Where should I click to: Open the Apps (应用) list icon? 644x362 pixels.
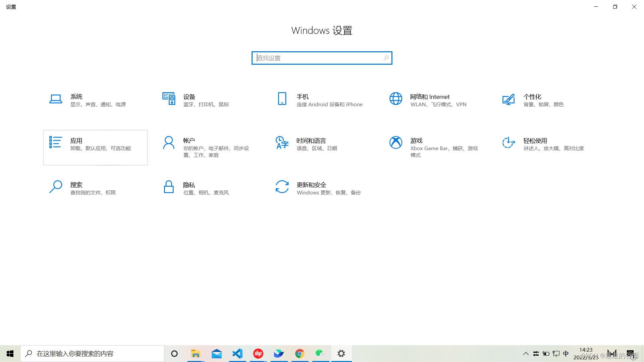(55, 142)
